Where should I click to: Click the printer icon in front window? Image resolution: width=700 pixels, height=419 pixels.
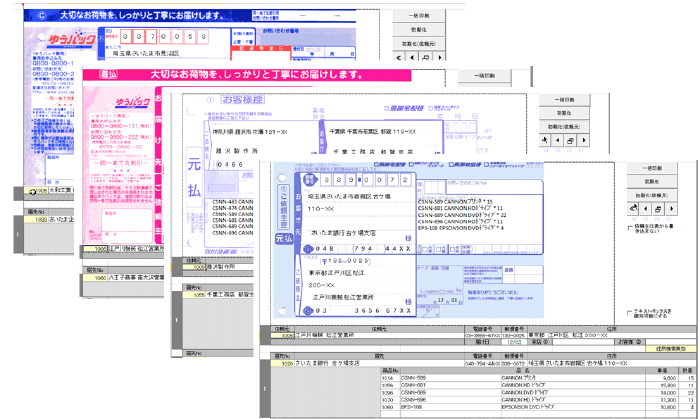coord(658,208)
